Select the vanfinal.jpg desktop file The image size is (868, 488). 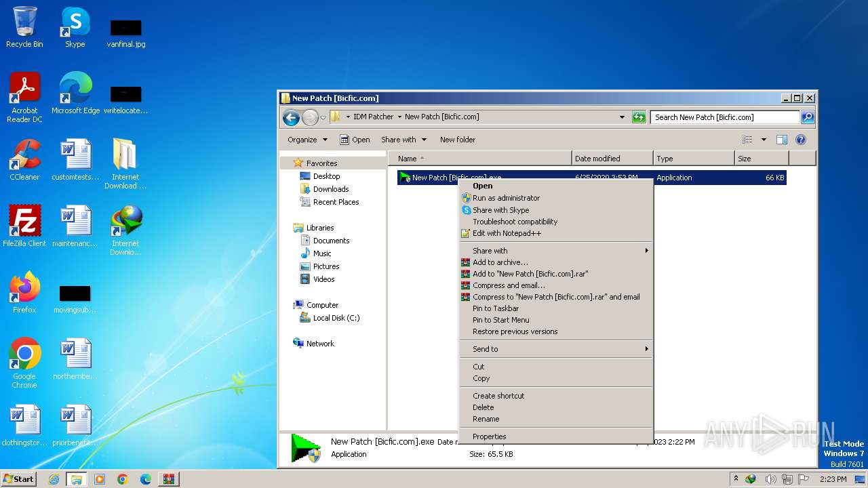(125, 34)
